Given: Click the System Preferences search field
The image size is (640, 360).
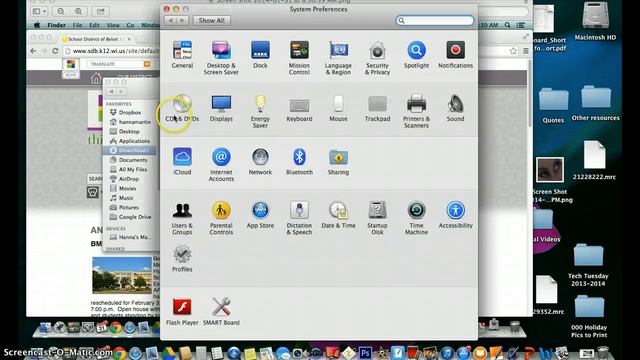Looking at the screenshot, I should click(x=435, y=20).
